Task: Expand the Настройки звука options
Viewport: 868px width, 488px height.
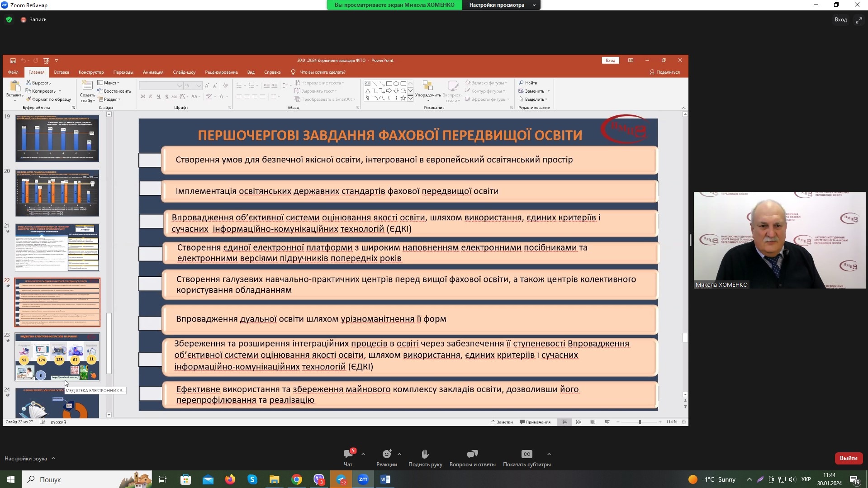Action: [x=53, y=459]
